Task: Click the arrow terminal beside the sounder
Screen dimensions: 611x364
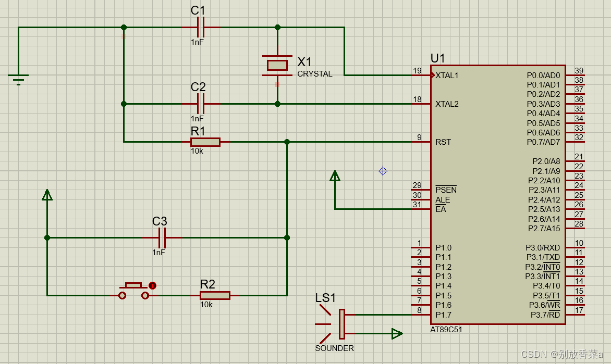Action: point(397,334)
